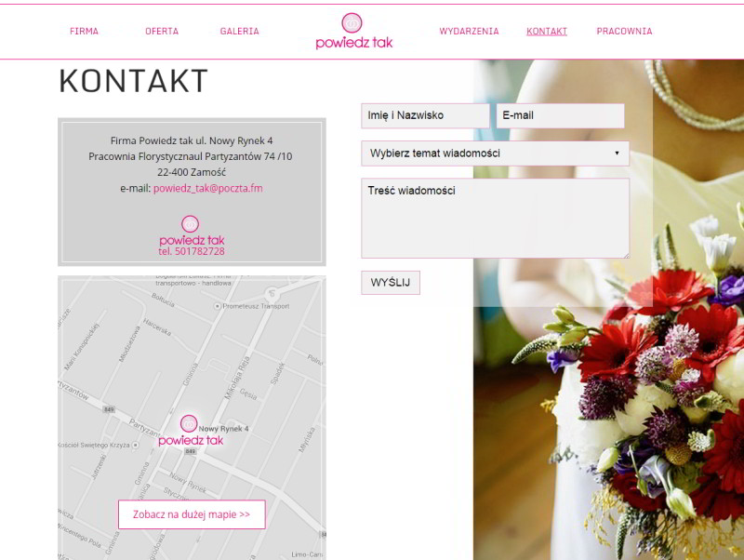744x560 pixels.
Task: Navigate to WYDARZENIA
Action: coord(469,32)
